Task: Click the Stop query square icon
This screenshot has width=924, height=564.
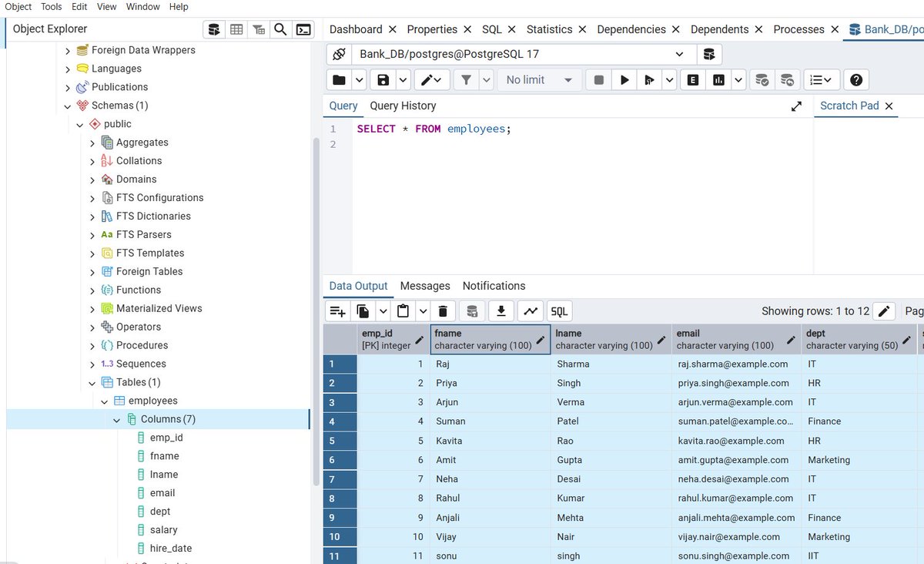Action: [598, 79]
